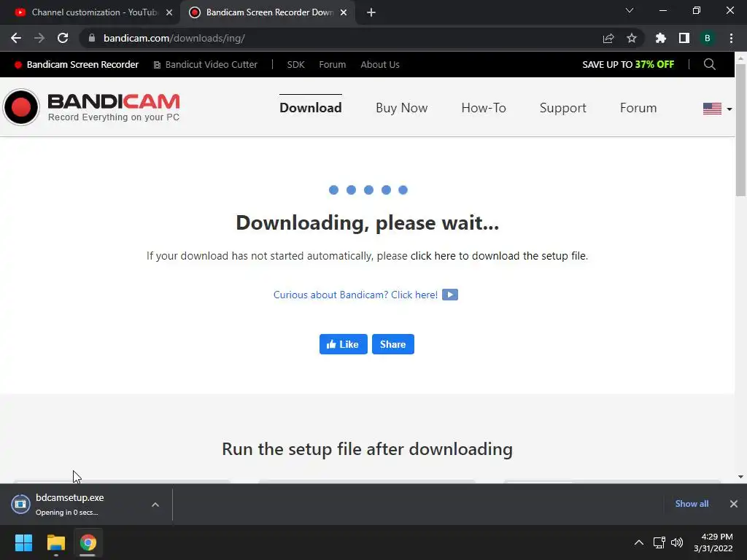Open the Support nav item

coord(562,108)
